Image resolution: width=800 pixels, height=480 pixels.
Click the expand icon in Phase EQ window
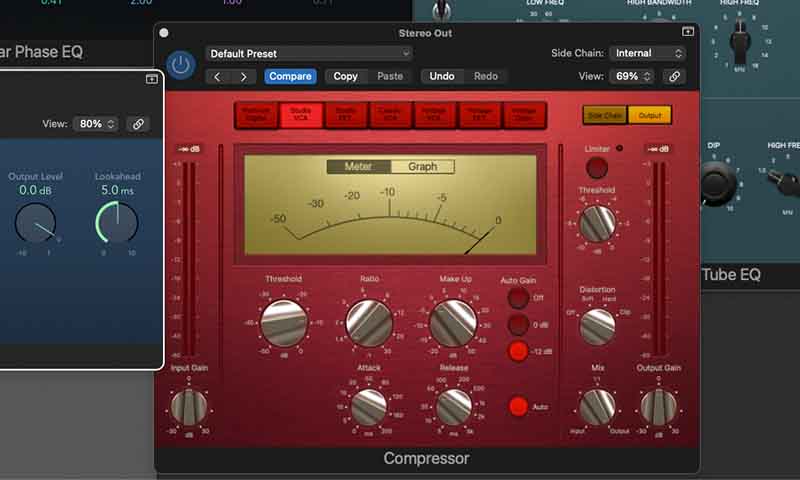[x=152, y=79]
